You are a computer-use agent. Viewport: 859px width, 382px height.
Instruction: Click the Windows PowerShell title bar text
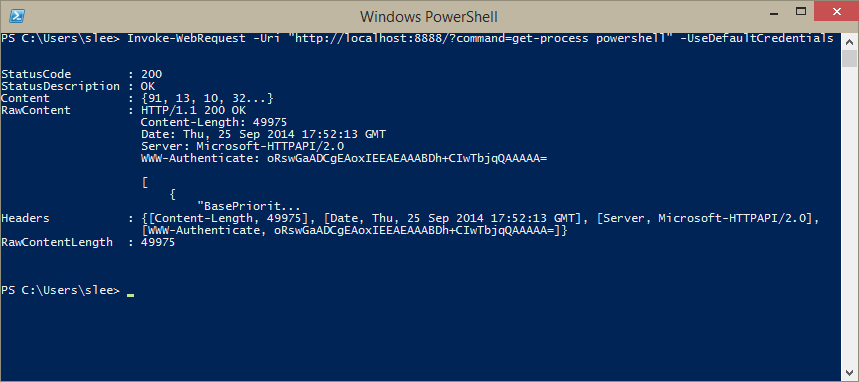point(428,16)
